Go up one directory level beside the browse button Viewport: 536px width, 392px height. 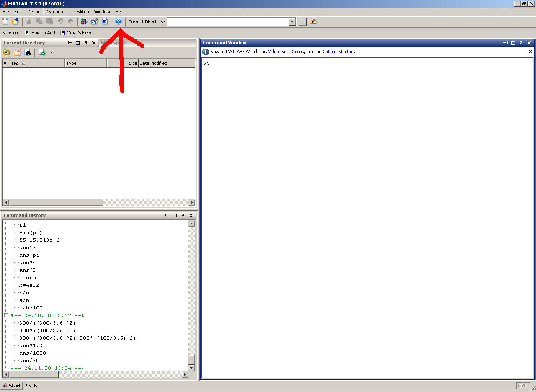pyautogui.click(x=313, y=22)
